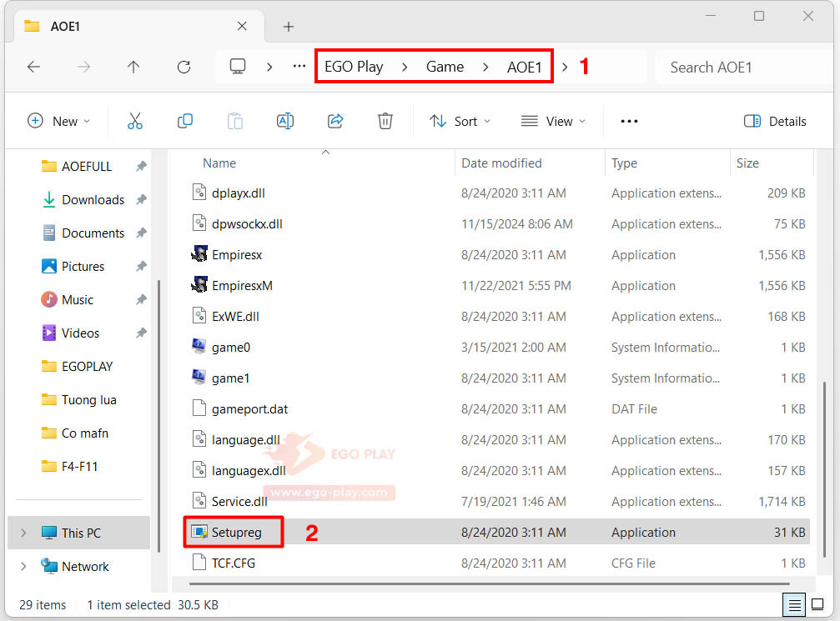Open the View dropdown
The image size is (840, 621).
click(x=553, y=122)
